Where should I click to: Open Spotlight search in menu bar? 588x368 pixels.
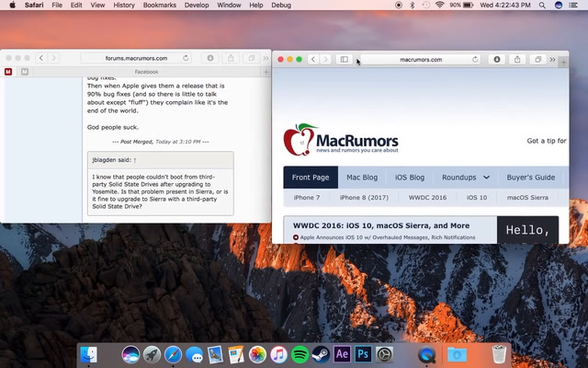(x=542, y=5)
